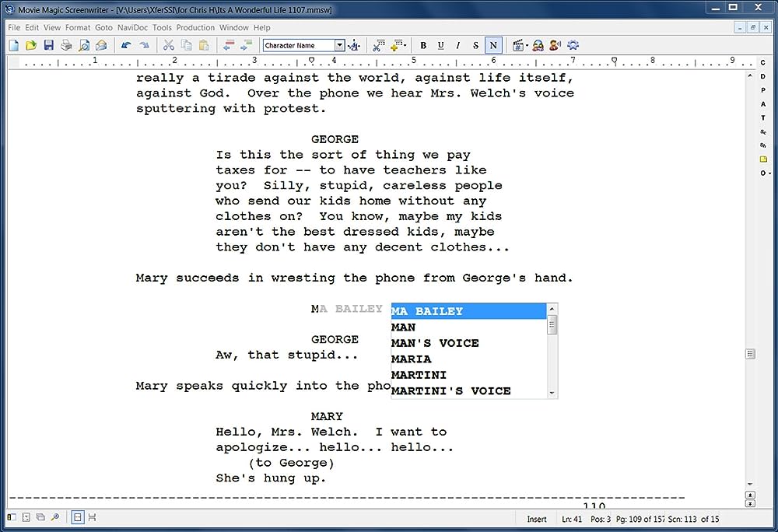Click the red-bar left arrows icon
This screenshot has height=532, width=778.
pyautogui.click(x=228, y=46)
